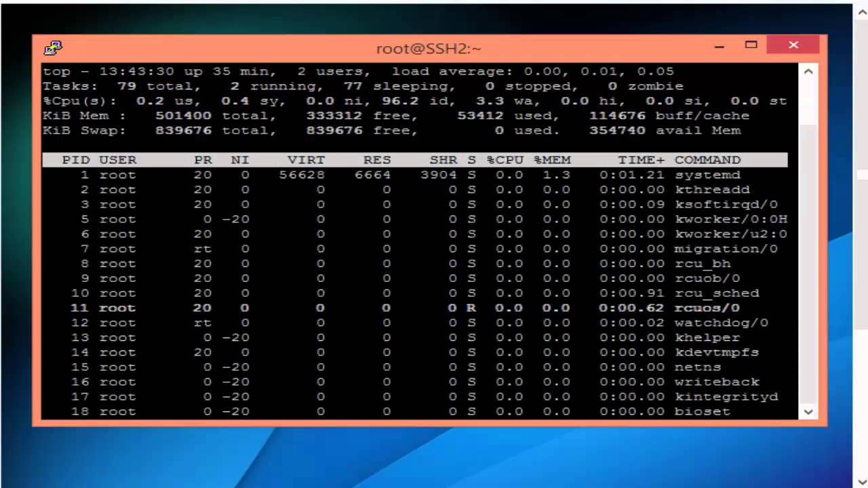This screenshot has height=488, width=868.
Task: Minimize the root@SSH2 window
Action: 719,46
